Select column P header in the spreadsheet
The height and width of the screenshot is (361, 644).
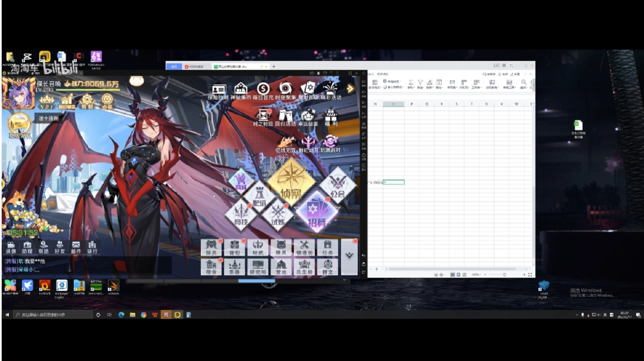pyautogui.click(x=412, y=104)
